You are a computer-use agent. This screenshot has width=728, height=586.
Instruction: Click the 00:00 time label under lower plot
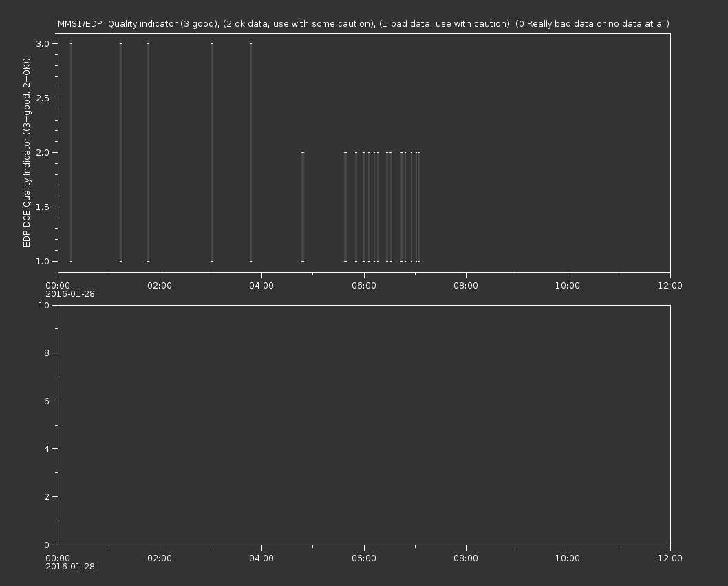[58, 558]
